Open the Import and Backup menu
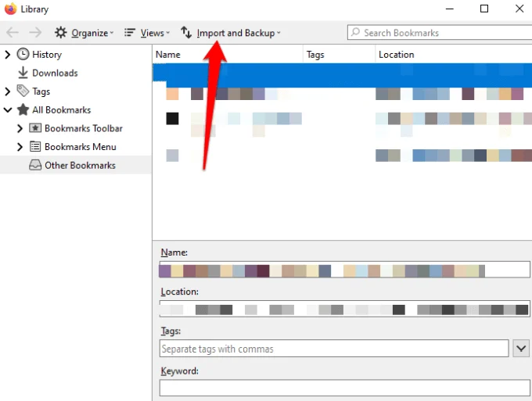 [230, 33]
